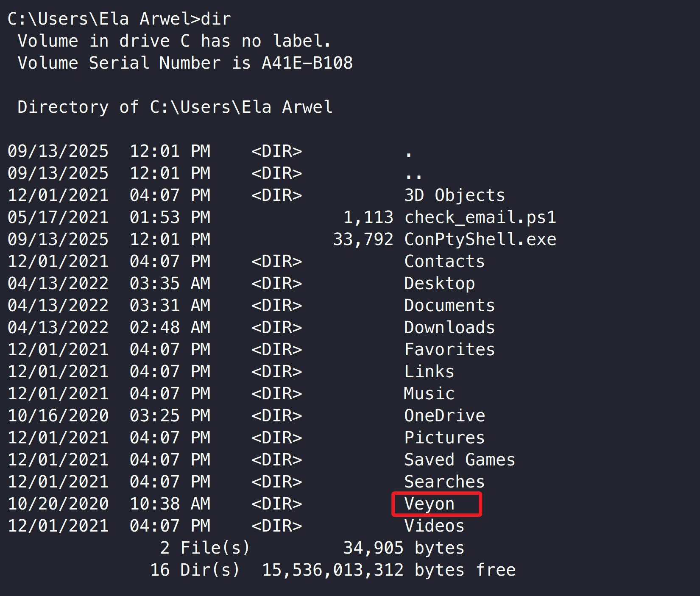Click the check_email.ps1 file name
The width and height of the screenshot is (700, 596).
(480, 217)
